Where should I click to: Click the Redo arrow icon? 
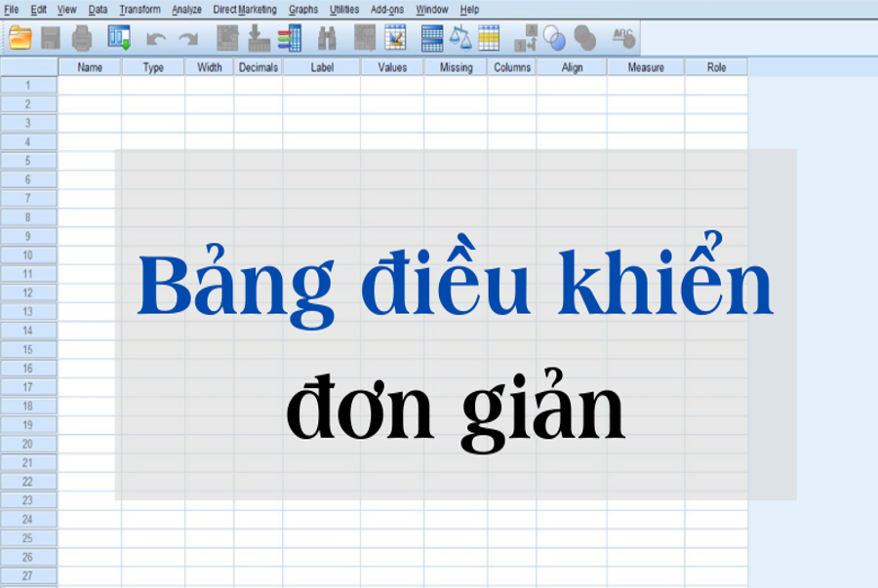[x=187, y=39]
